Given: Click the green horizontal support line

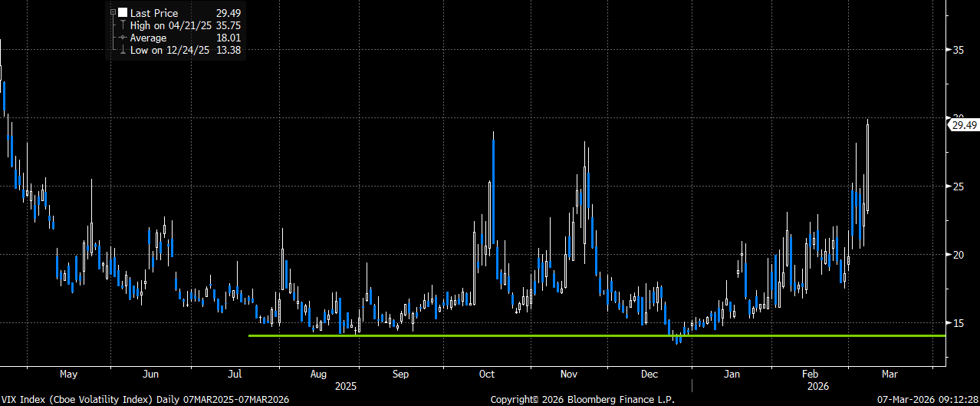Looking at the screenshot, I should point(537,335).
